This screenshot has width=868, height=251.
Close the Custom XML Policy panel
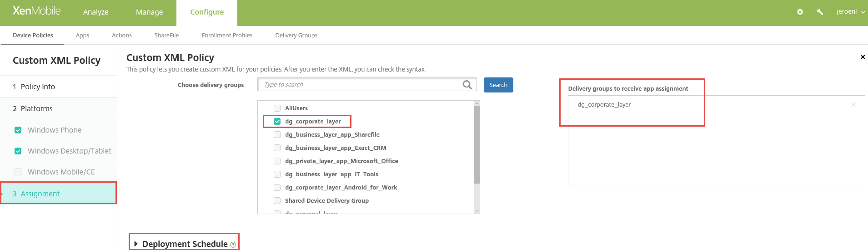pos(863,57)
